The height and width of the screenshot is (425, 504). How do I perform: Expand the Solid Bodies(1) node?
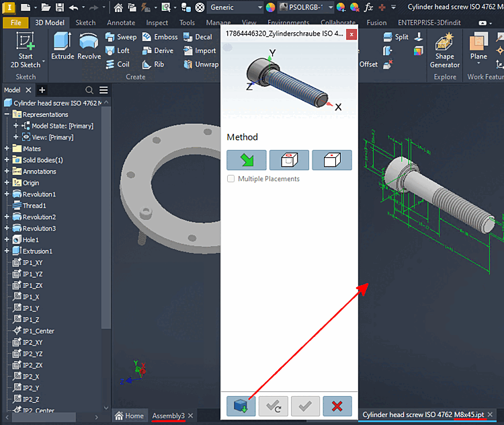[x=7, y=160]
